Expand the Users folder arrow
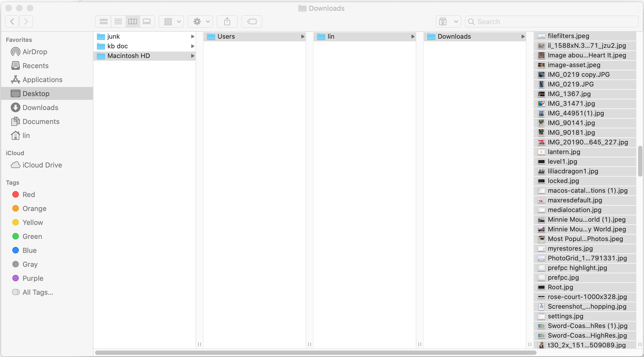Viewport: 644px width, 357px height. pyautogui.click(x=303, y=36)
